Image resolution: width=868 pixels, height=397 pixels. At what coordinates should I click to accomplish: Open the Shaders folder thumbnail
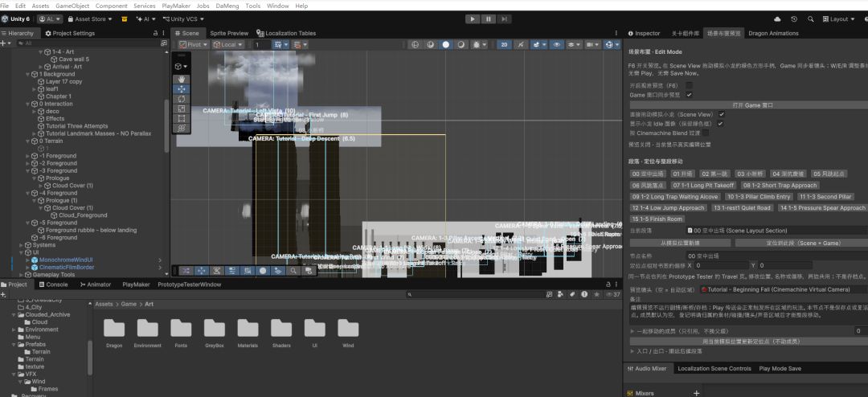point(281,333)
